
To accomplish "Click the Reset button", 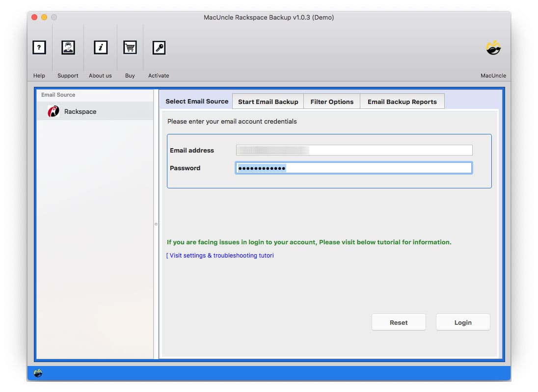I will click(399, 322).
